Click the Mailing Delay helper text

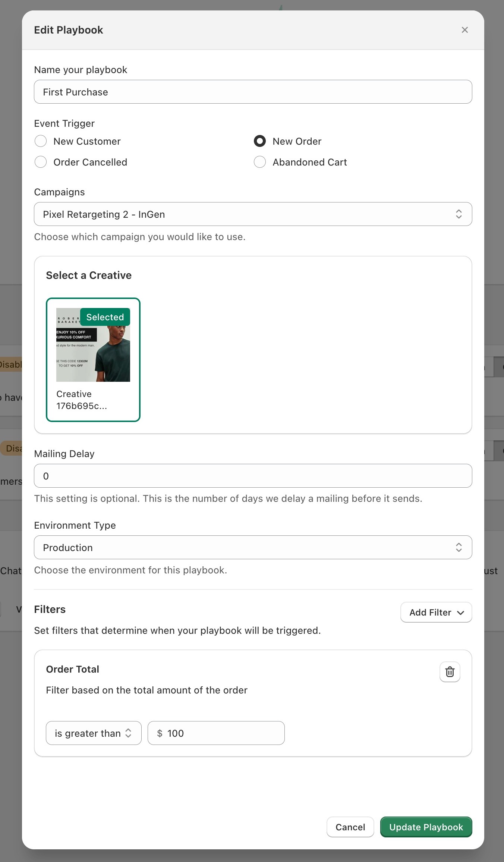[228, 498]
